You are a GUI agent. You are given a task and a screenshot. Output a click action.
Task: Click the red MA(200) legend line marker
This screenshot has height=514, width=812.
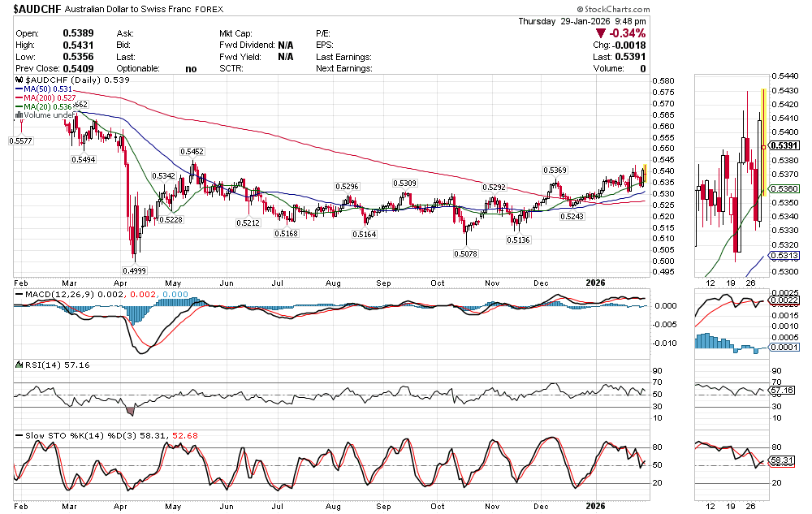point(19,97)
